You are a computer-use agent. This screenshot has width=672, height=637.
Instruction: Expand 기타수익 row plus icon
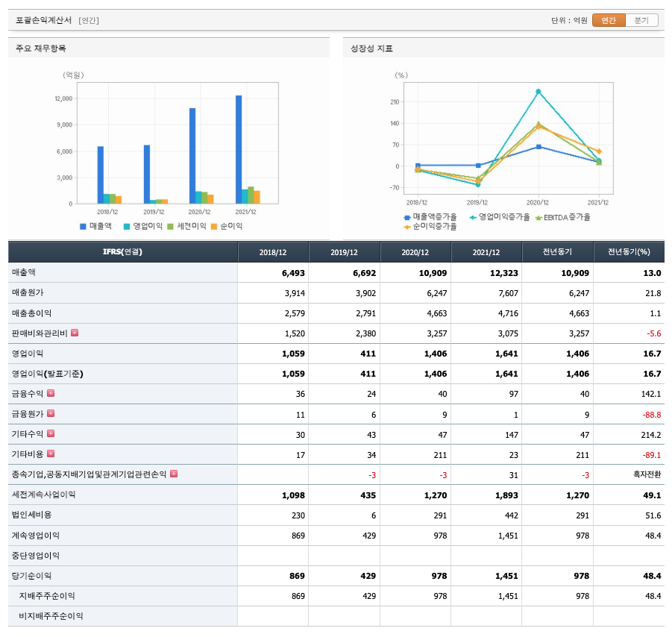[x=51, y=433]
